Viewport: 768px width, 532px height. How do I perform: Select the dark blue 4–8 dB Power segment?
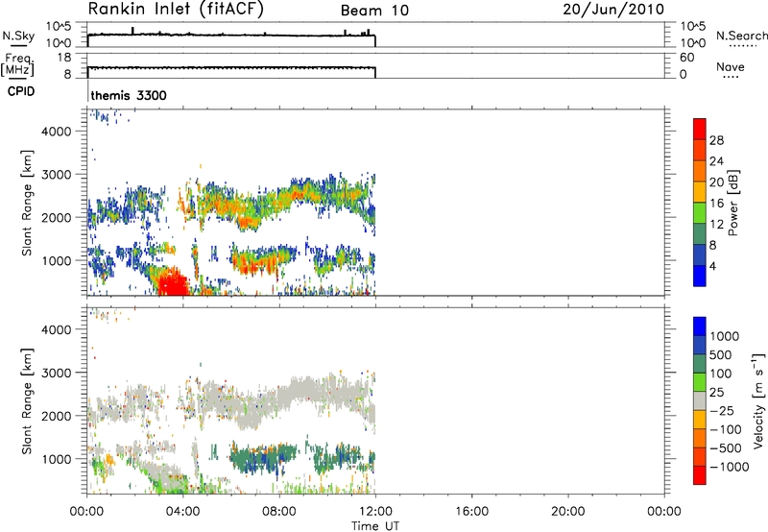(x=700, y=254)
